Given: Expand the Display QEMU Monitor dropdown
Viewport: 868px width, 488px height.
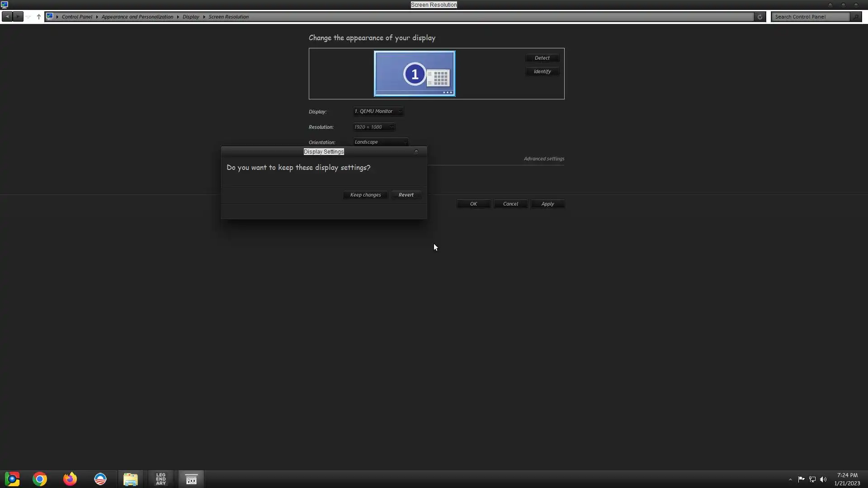Looking at the screenshot, I should pyautogui.click(x=378, y=111).
